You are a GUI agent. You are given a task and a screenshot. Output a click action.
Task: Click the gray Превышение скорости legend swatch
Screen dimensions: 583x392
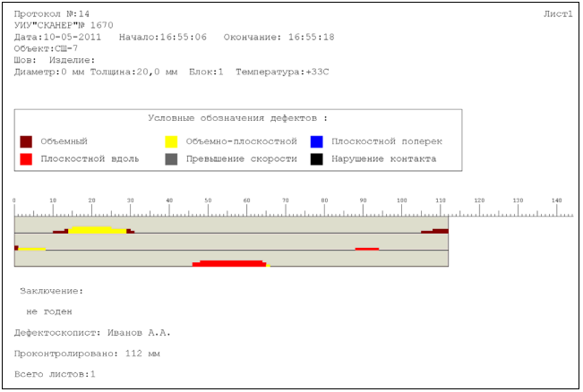pos(170,158)
